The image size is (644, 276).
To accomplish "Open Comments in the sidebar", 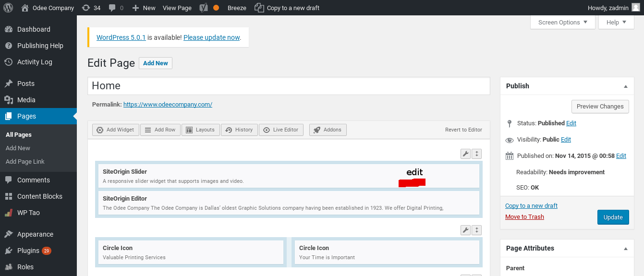I will click(x=38, y=180).
